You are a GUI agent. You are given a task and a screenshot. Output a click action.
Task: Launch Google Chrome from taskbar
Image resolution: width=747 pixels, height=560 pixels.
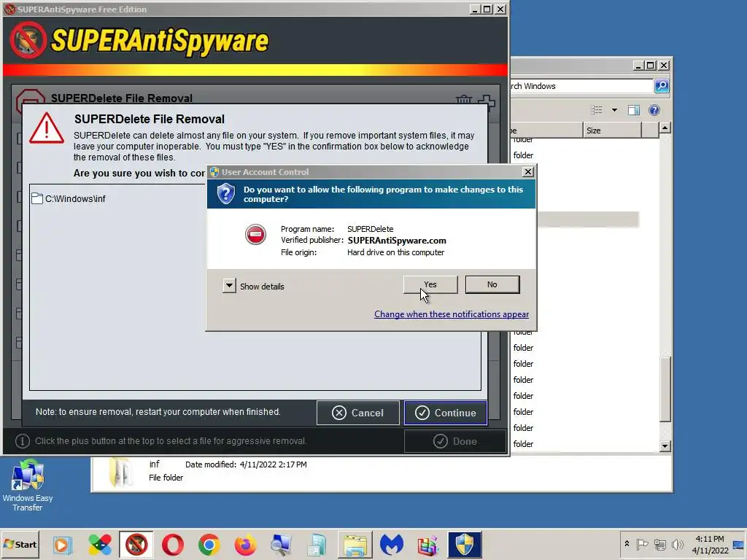(x=209, y=545)
